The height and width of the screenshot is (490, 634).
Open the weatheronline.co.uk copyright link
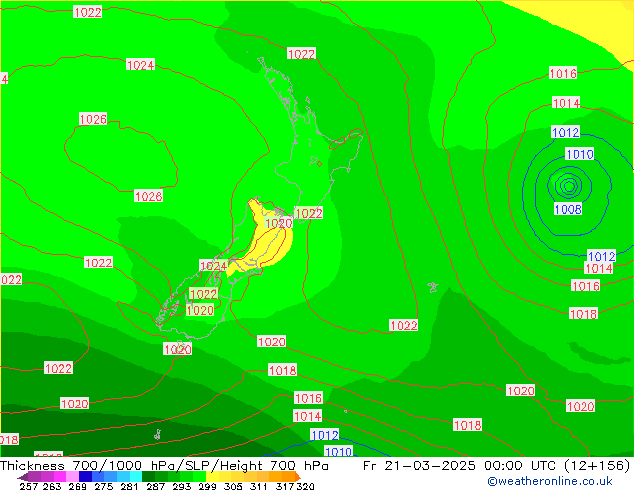549,481
